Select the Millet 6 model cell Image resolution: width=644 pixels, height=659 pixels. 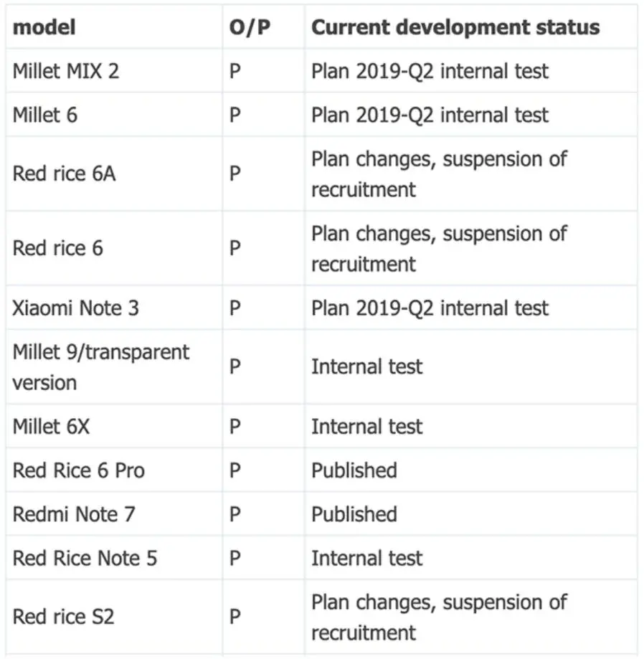[x=114, y=115]
